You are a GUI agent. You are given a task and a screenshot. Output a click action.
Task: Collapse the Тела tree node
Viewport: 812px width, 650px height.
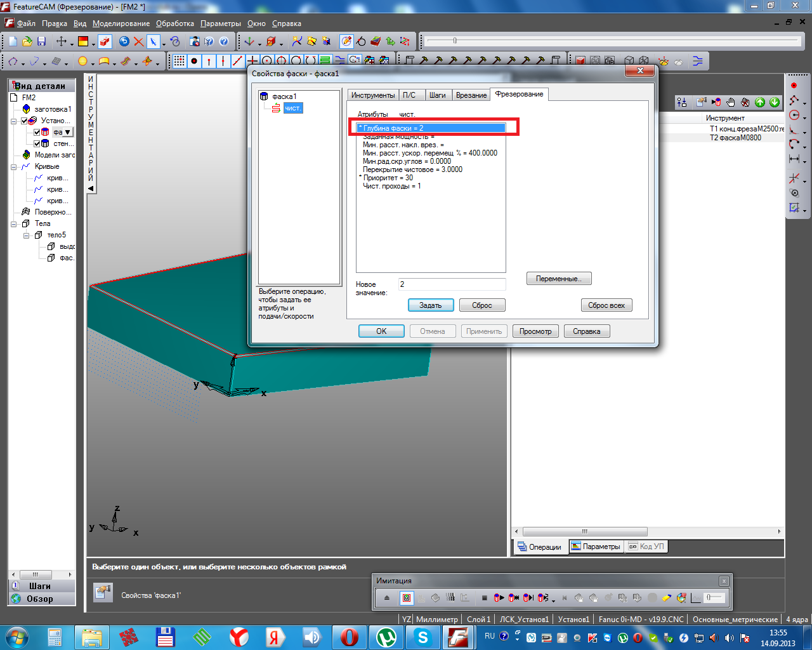pyautogui.click(x=14, y=223)
